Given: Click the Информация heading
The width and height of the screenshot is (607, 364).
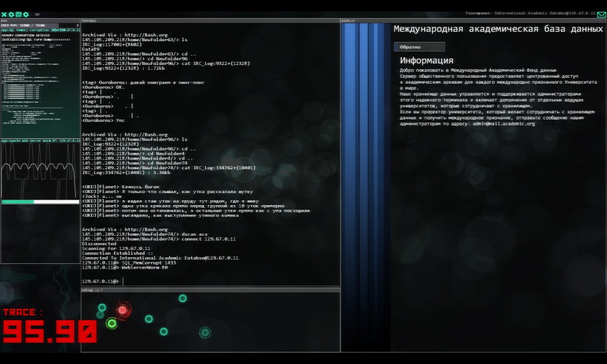Looking at the screenshot, I should 426,60.
